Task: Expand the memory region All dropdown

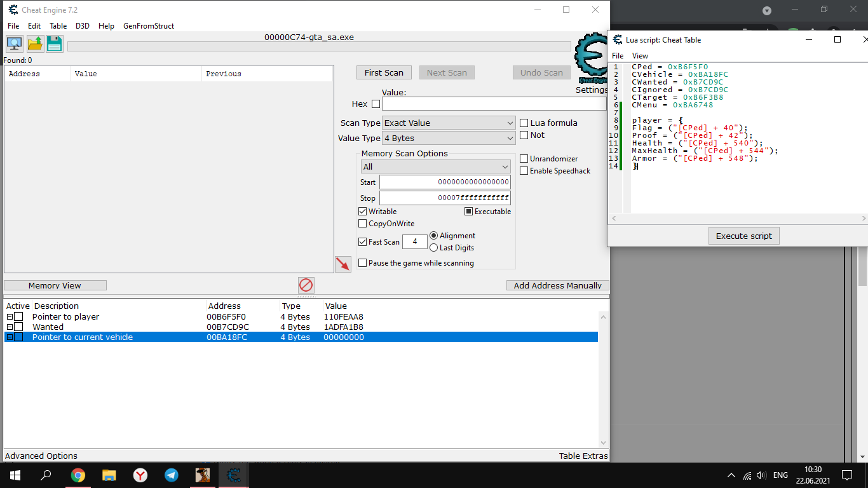Action: point(435,166)
